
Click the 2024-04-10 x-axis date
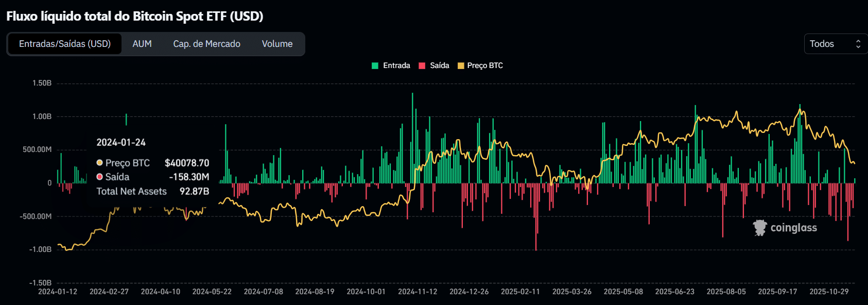click(161, 292)
